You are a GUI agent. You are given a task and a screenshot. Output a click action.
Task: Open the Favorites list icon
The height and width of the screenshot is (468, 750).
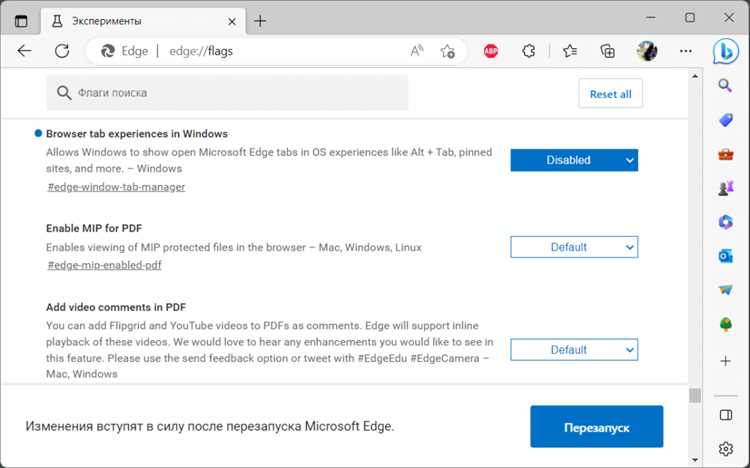pos(570,51)
